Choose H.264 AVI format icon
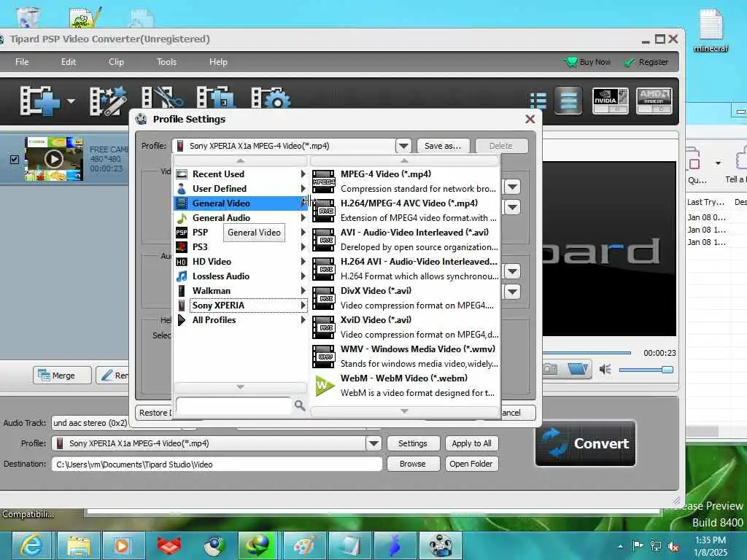The height and width of the screenshot is (560, 747). coord(323,269)
